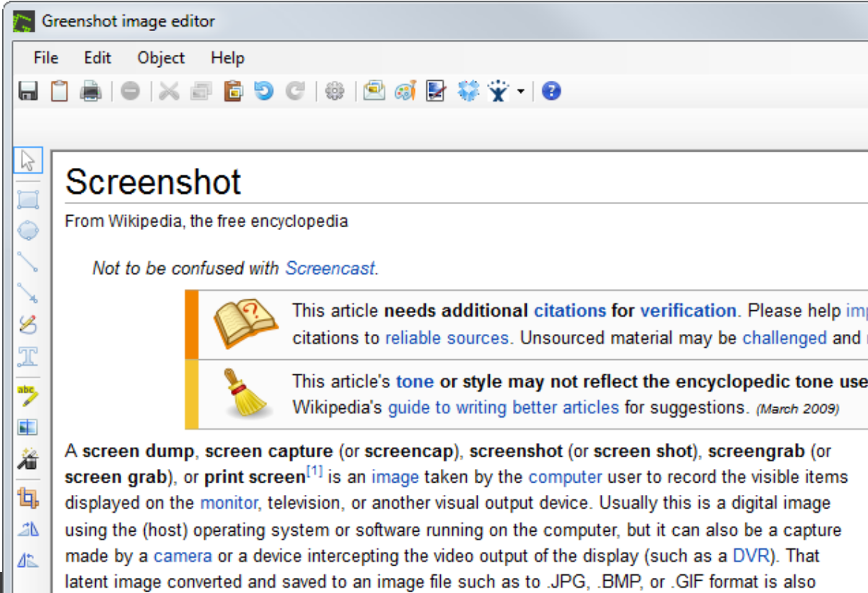Open the Object menu

coord(160,58)
